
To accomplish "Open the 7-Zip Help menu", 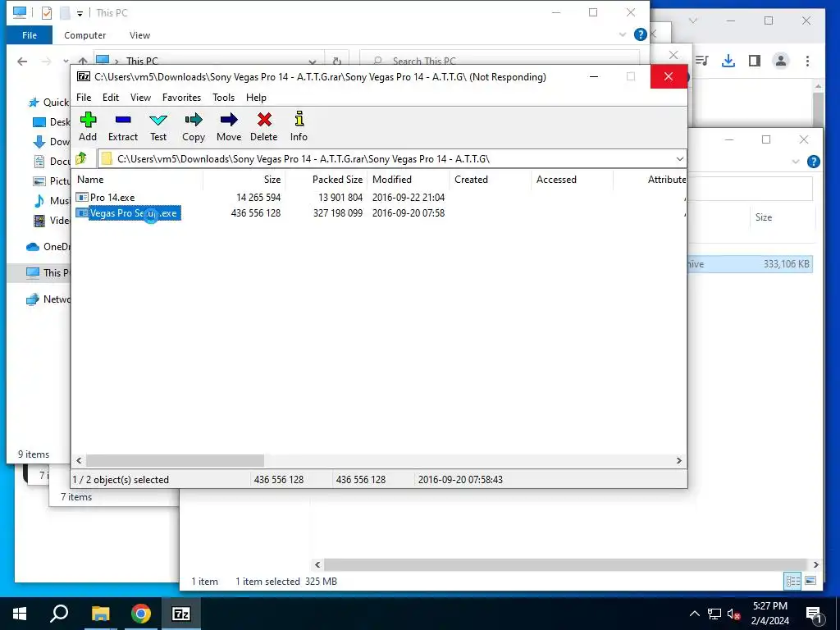I will click(x=256, y=98).
